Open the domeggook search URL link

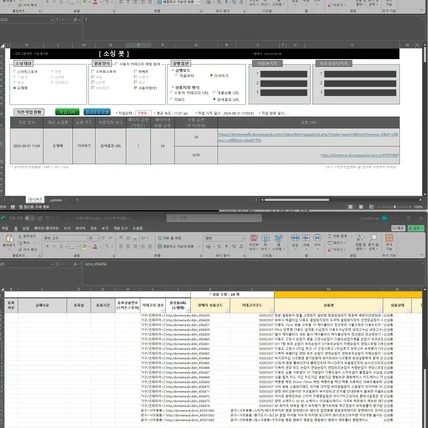coord(308,137)
